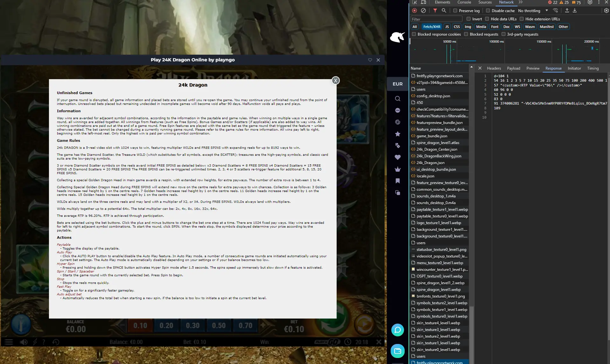Open DevTools three-dot customize menu
Screen dimensions: 610x364
(x=599, y=2)
